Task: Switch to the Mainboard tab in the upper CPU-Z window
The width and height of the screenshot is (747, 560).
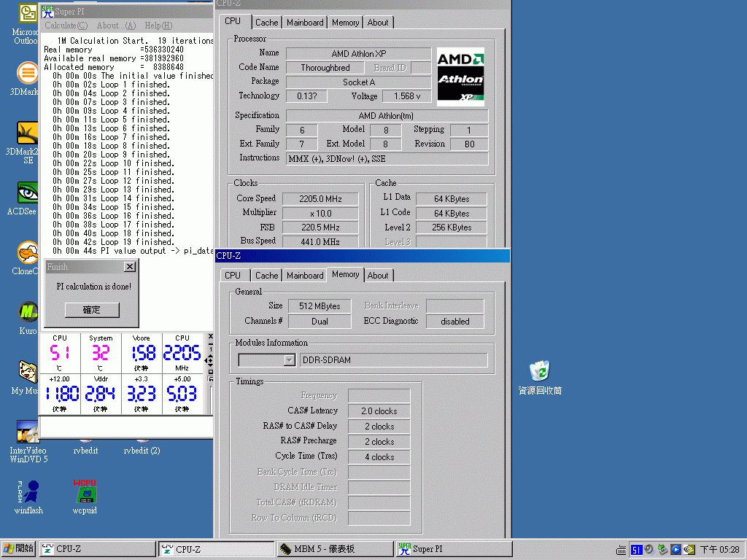Action: pos(305,23)
